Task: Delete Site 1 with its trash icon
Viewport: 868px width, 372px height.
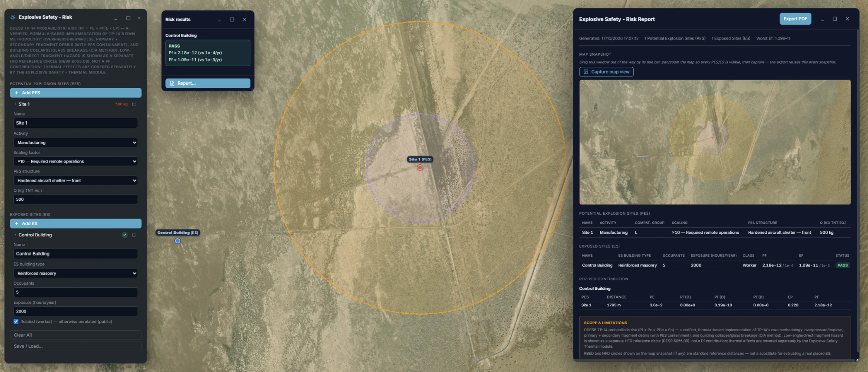Action: point(134,104)
